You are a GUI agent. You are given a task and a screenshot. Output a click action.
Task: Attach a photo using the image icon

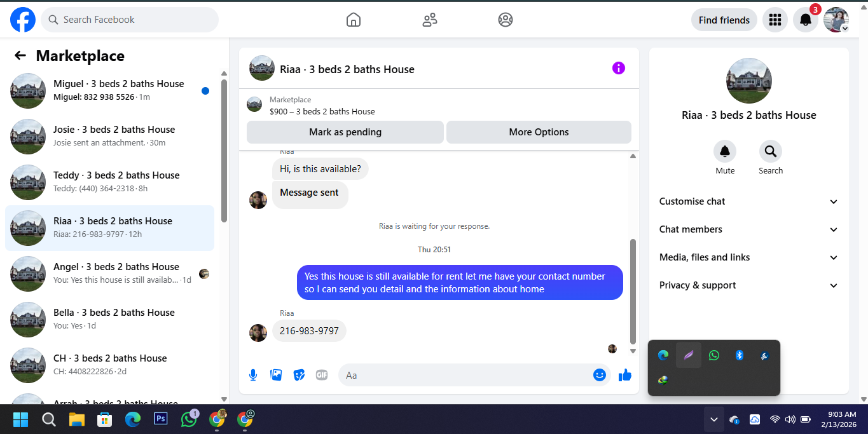pyautogui.click(x=276, y=375)
